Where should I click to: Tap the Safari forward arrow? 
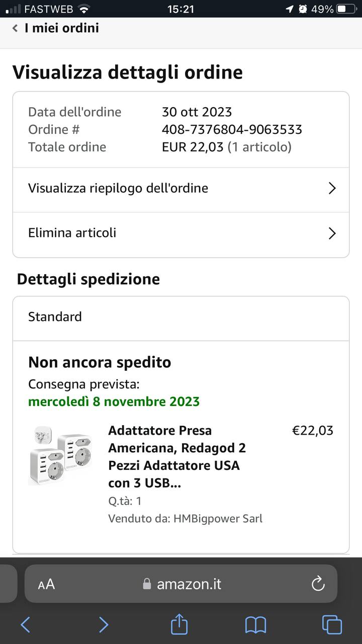pos(103,625)
